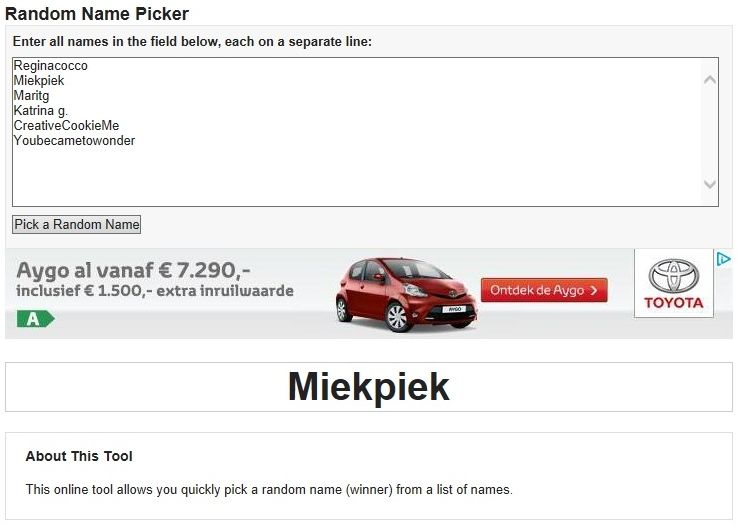Click the CreativeCookieMe line in the textarea
The width and height of the screenshot is (738, 526).
[x=66, y=126]
